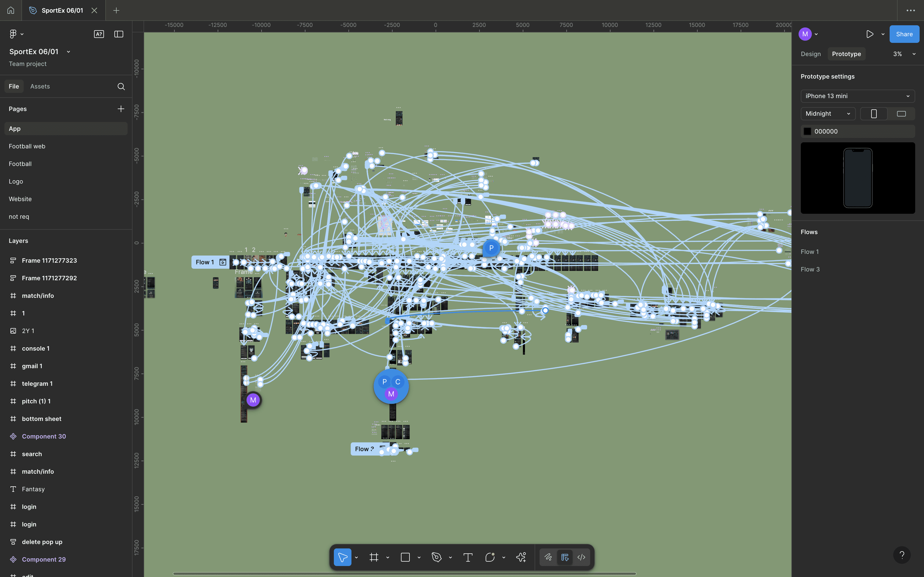Select the landscape device orientation

point(901,114)
